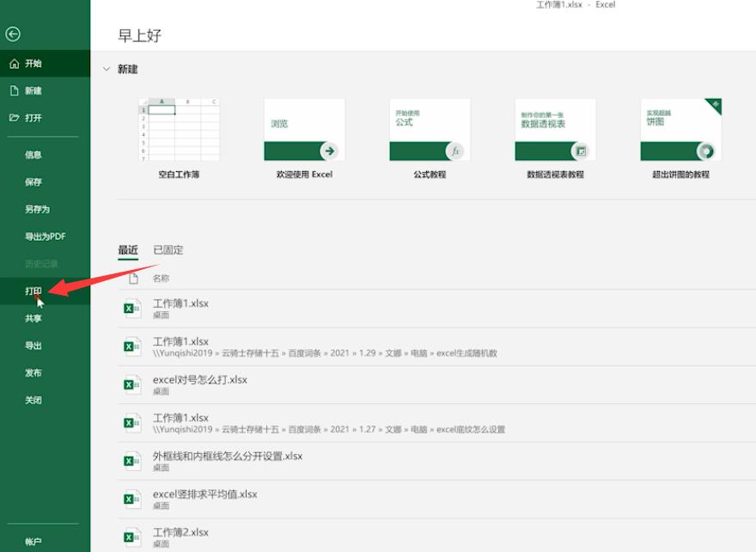756x552 pixels.
Task: Click Excel icon beside 工作簿1.xlsx on desktop
Action: 131,309
